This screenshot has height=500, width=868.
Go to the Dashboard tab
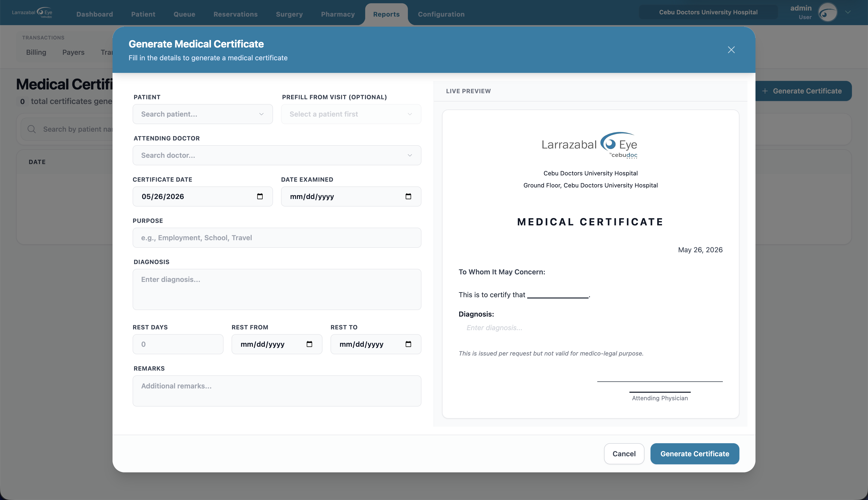(94, 14)
